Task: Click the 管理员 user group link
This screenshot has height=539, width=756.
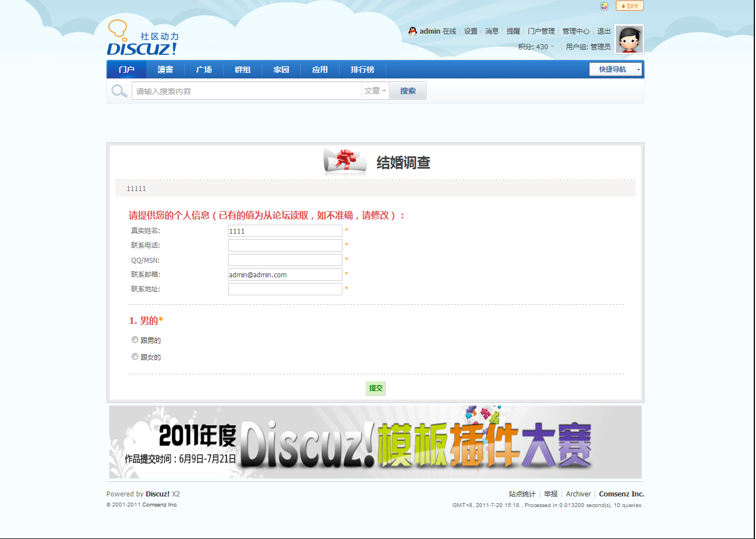Action: [x=601, y=47]
